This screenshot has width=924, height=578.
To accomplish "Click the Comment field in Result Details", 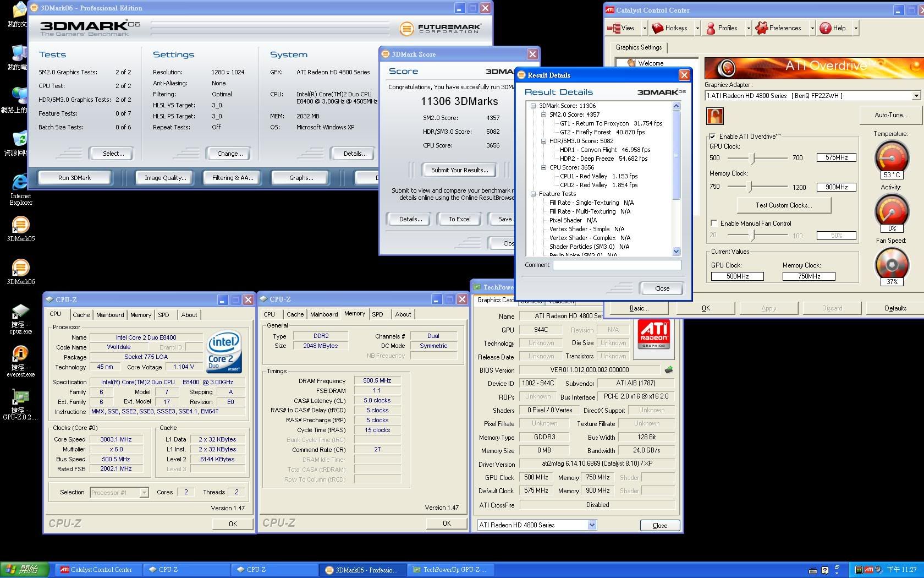I will point(617,265).
